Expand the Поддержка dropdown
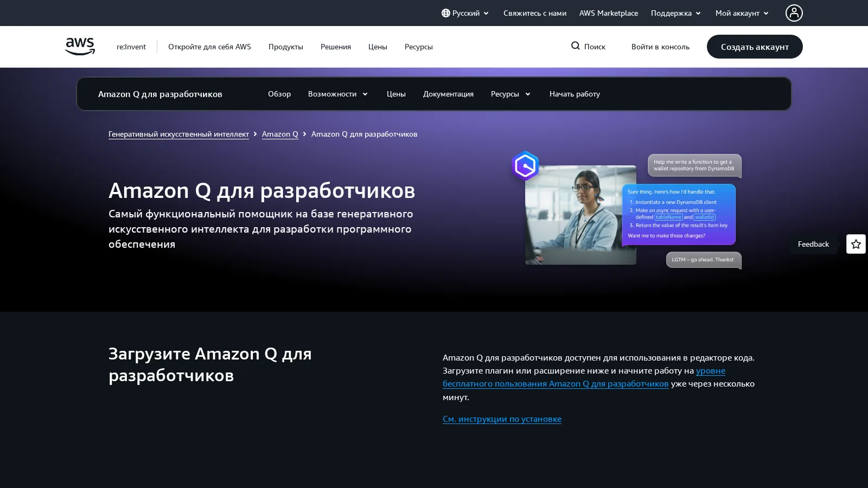Viewport: 868px width, 488px height. coord(676,13)
